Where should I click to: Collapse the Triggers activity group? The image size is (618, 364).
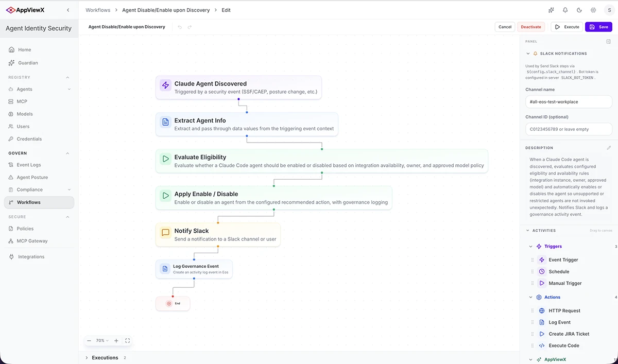531,247
